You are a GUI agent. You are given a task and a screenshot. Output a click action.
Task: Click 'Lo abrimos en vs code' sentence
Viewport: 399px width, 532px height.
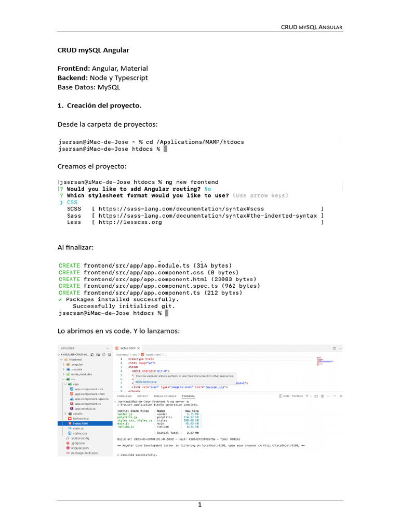95,331
